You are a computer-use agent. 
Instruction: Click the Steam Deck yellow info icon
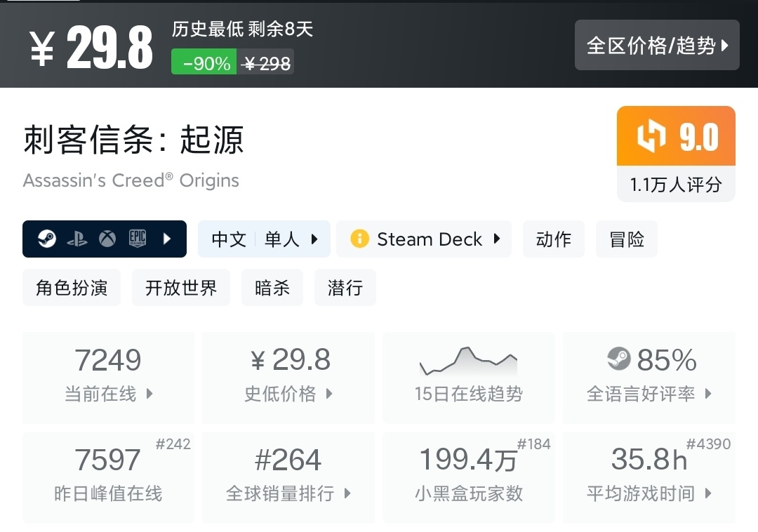(359, 239)
